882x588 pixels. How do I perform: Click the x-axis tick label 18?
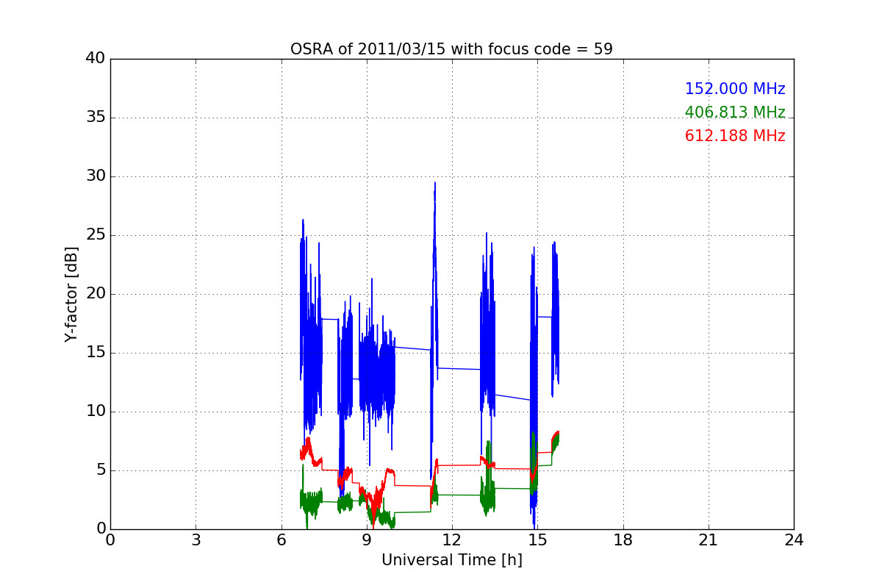coord(623,540)
